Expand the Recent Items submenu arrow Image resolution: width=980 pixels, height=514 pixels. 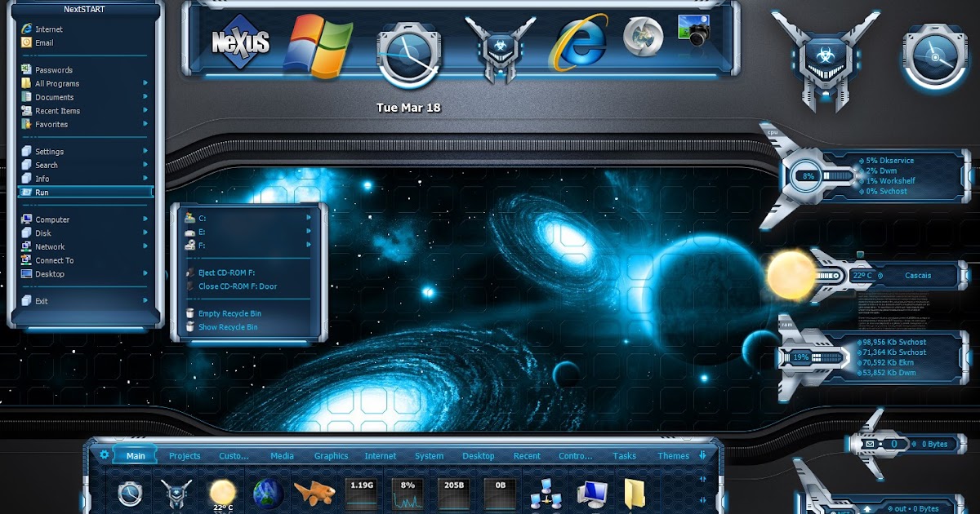145,110
